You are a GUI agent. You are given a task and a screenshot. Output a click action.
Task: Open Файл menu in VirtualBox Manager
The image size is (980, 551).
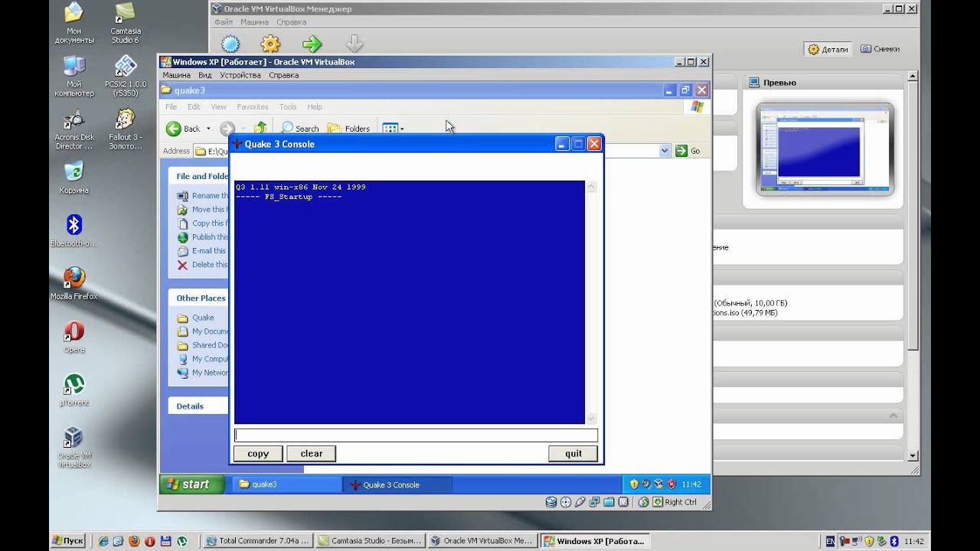pyautogui.click(x=224, y=22)
